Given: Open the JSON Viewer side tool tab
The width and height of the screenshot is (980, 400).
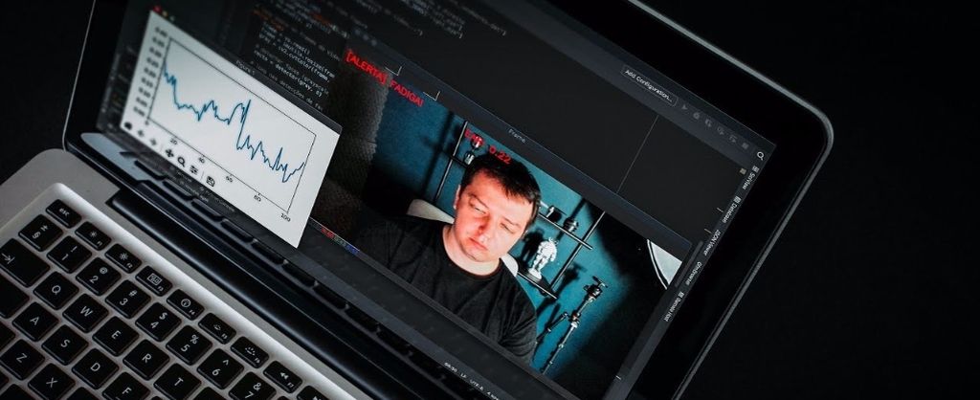Looking at the screenshot, I should coord(710,244).
